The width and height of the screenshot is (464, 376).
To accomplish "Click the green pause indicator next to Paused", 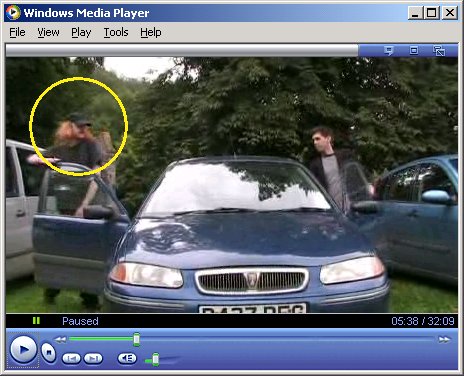I will [36, 320].
